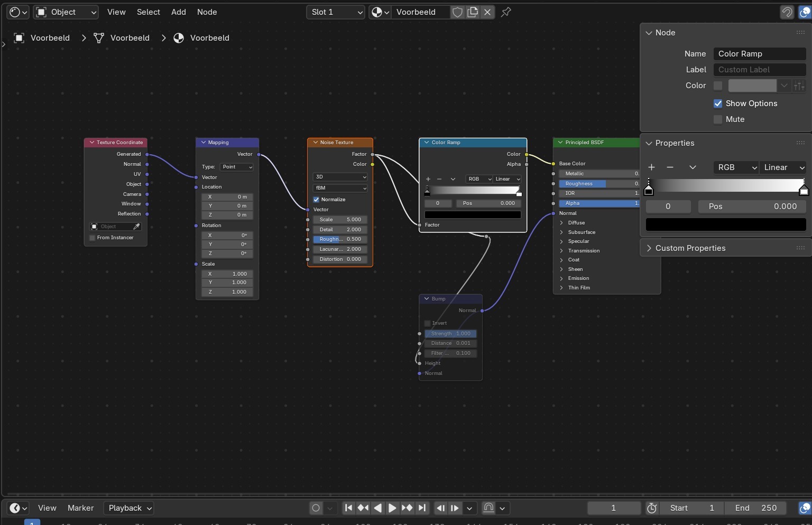
Task: Click the Custom Label input field
Action: (x=760, y=70)
